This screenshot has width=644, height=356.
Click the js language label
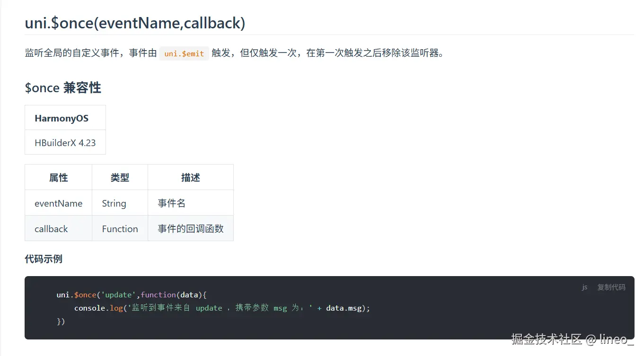(x=585, y=287)
